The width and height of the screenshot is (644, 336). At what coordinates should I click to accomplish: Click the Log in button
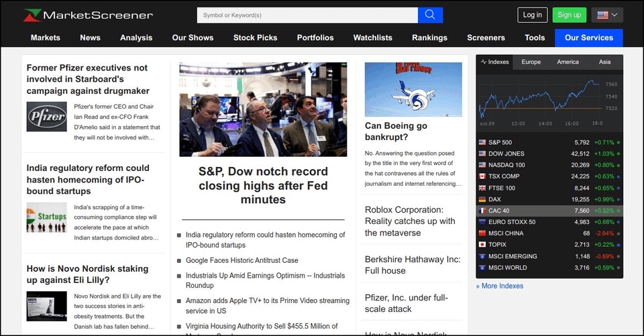[532, 15]
